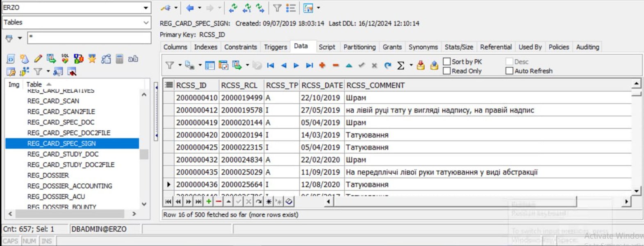Open the data grid filter dropdown arrow
Screen dimensions: 644x246
180,66
